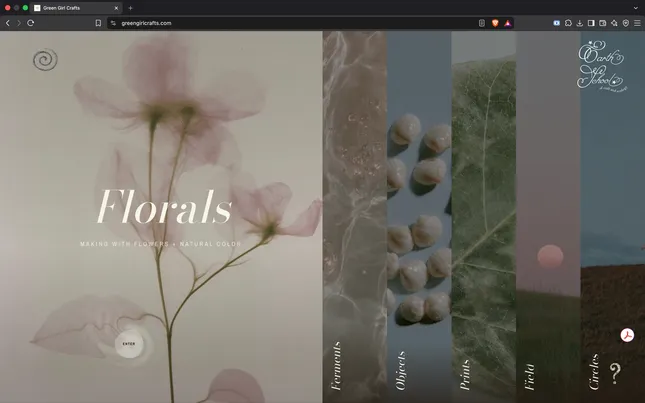The width and height of the screenshot is (645, 403).
Task: Click the question mark help icon
Action: pos(615,373)
